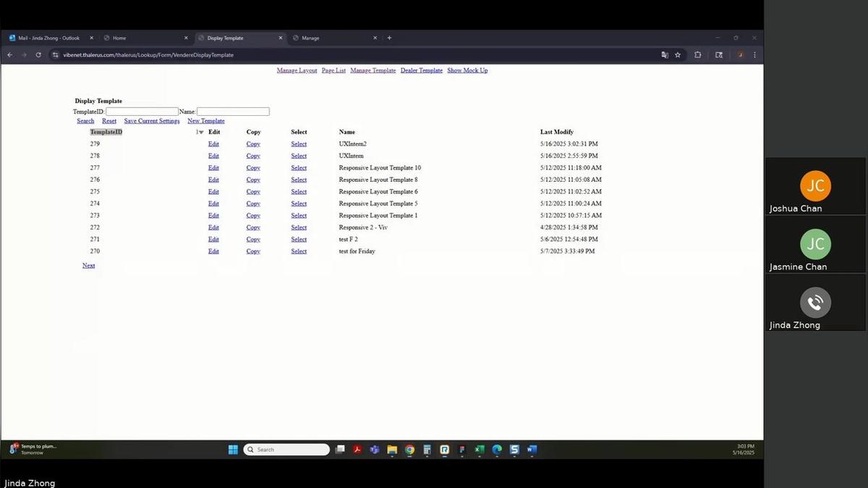Launch Excel from the taskbar

pos(479,450)
